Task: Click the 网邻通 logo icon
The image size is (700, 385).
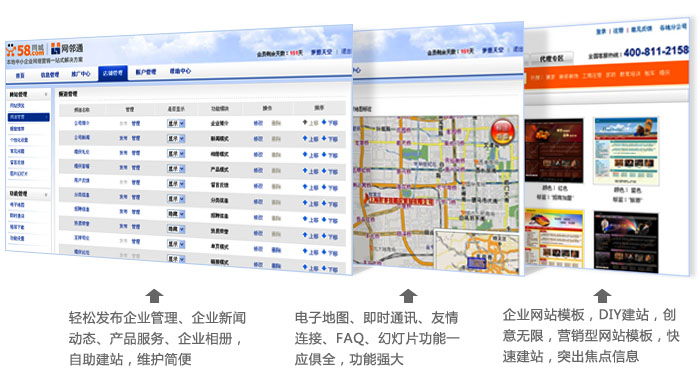Action: [55, 48]
